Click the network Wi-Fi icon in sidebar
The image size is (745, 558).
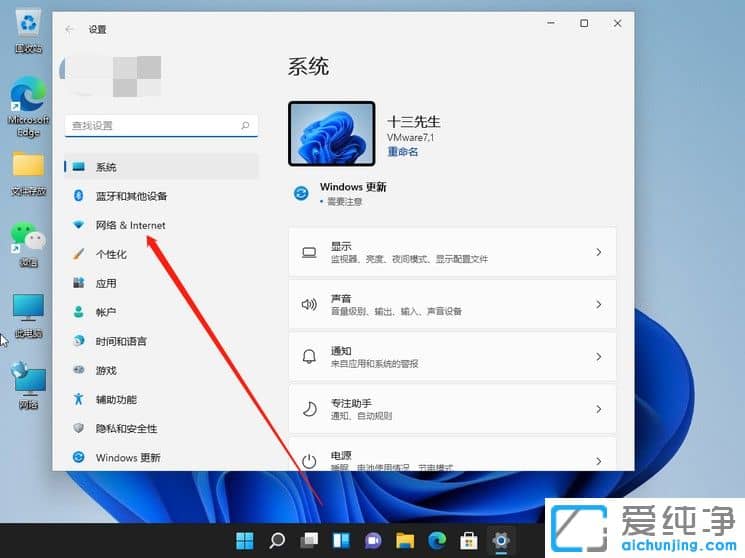(78, 224)
